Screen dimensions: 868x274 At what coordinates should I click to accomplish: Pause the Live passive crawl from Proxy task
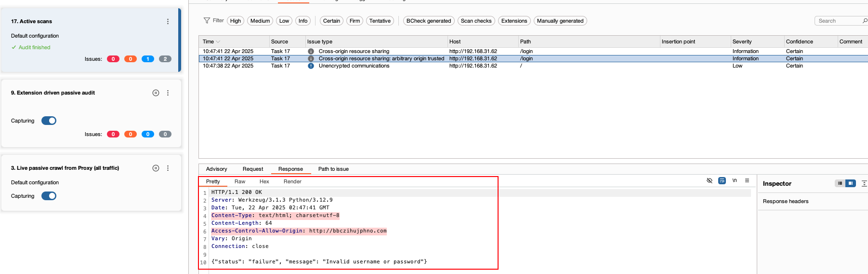point(156,168)
